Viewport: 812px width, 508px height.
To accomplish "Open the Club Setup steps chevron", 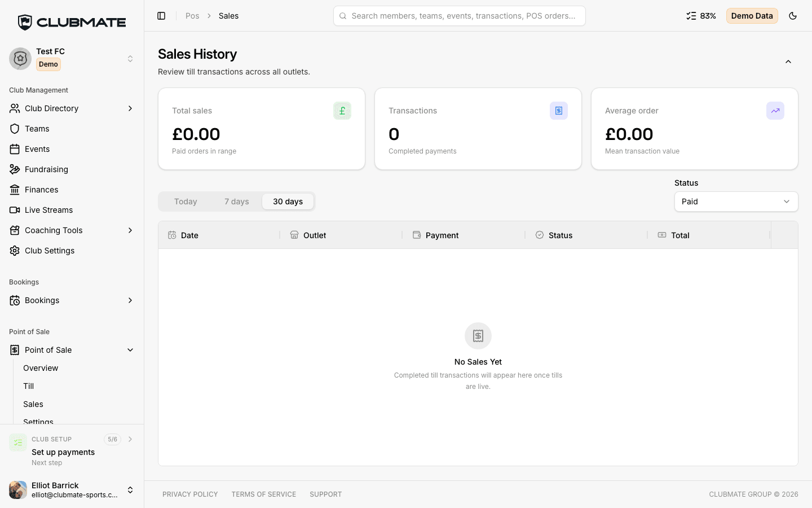I will point(130,439).
